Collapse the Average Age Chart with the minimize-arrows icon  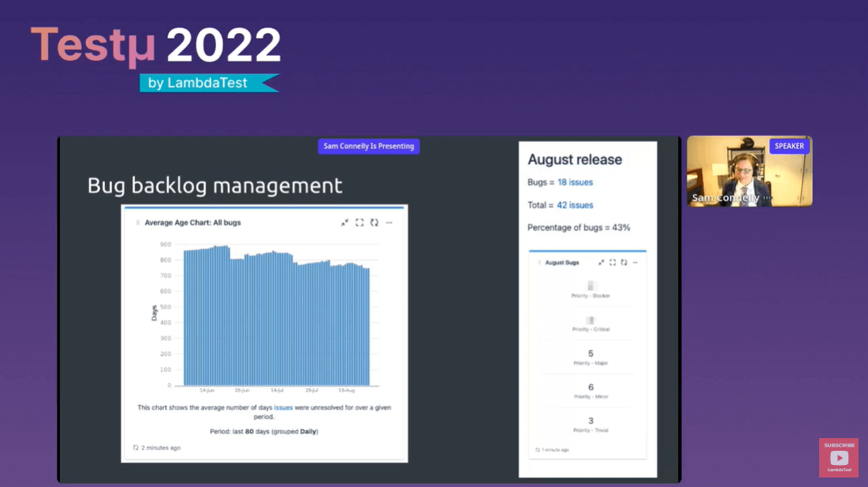point(345,222)
